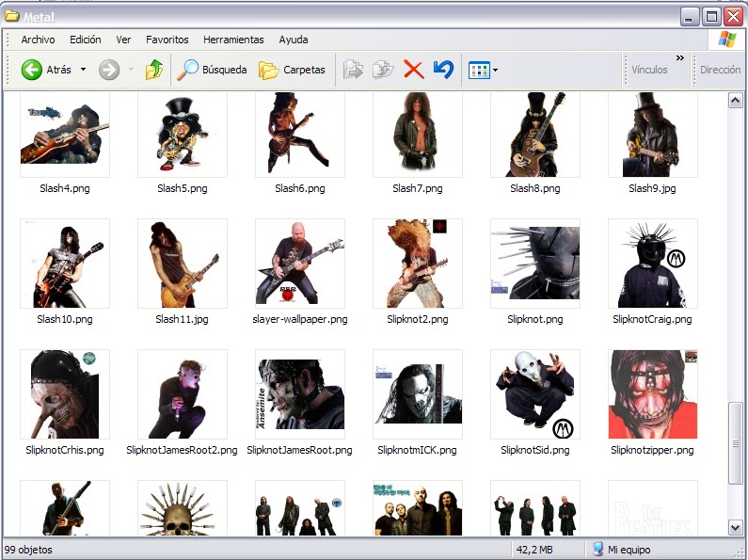
Task: Select the Slash4.png thumbnail
Action: point(65,135)
